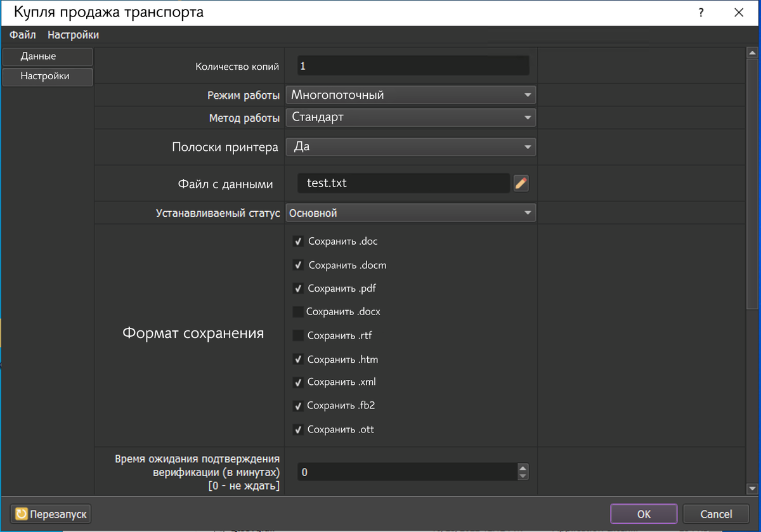Click the pencil edit icon beside test.txt
The image size is (761, 532).
point(521,183)
